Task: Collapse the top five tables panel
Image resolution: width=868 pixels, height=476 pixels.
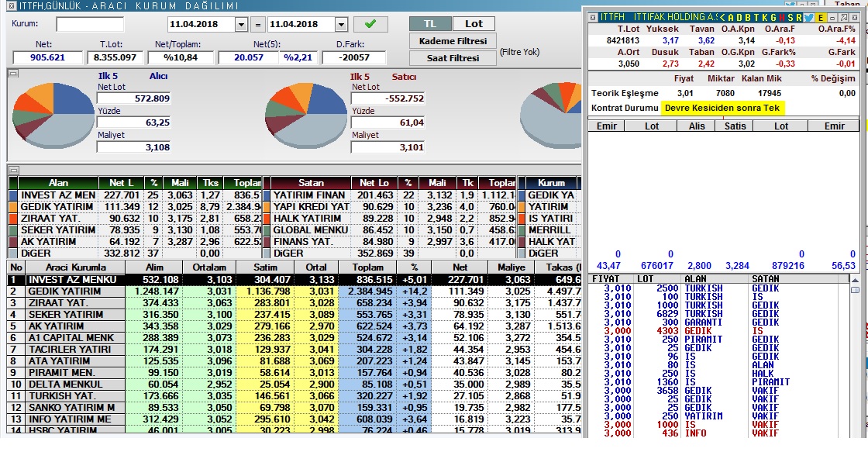Action: coord(13,170)
